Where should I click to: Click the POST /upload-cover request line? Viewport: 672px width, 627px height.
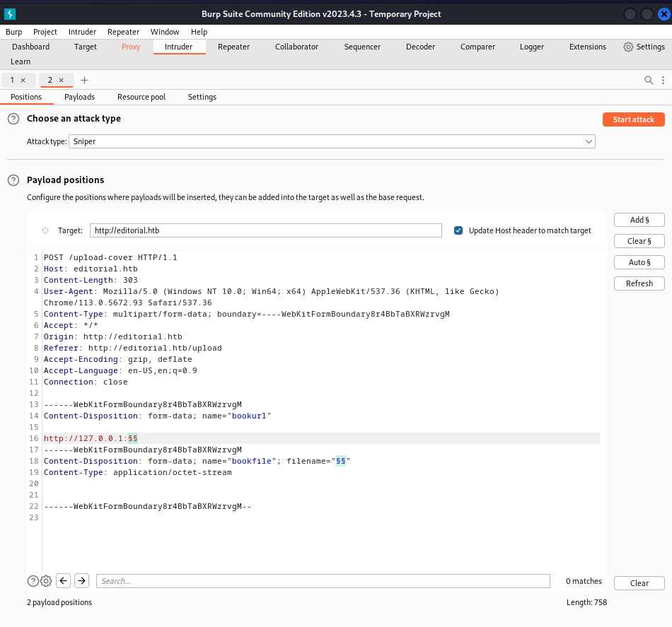tap(110, 257)
